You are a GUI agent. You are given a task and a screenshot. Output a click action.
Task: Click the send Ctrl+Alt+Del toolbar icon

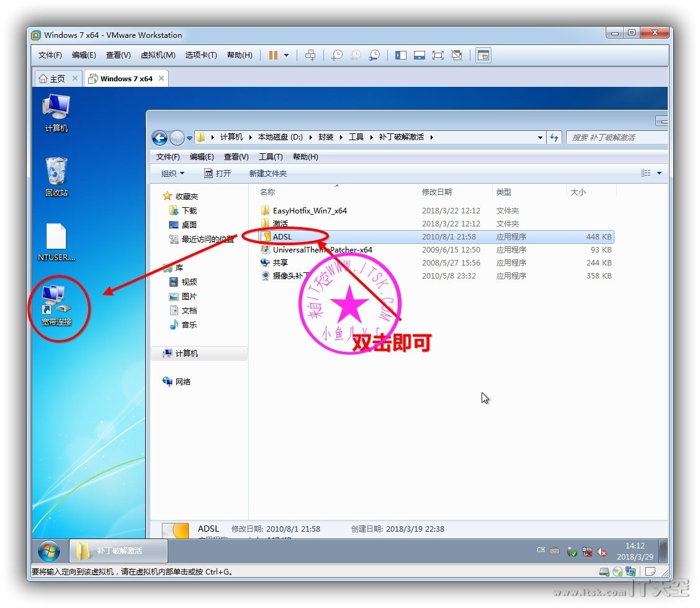[x=311, y=55]
